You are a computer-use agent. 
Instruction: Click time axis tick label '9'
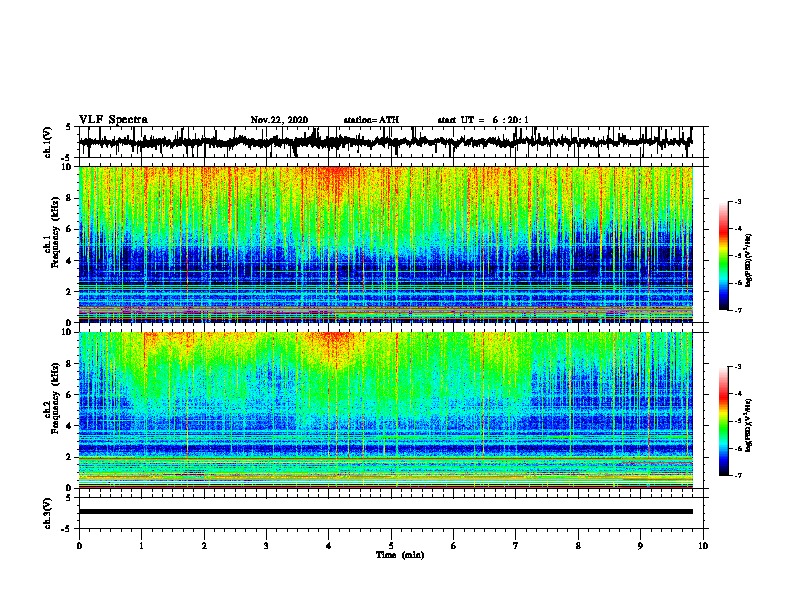[640, 545]
